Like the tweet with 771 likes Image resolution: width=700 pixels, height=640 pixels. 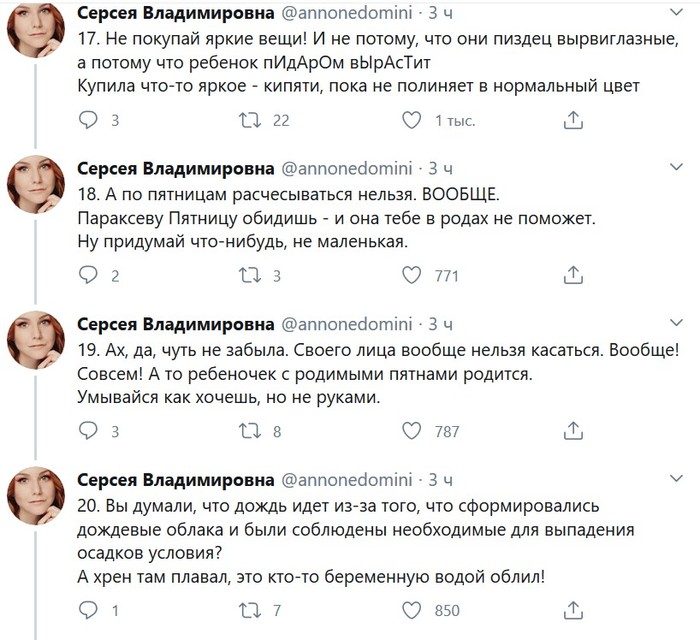click(x=410, y=276)
